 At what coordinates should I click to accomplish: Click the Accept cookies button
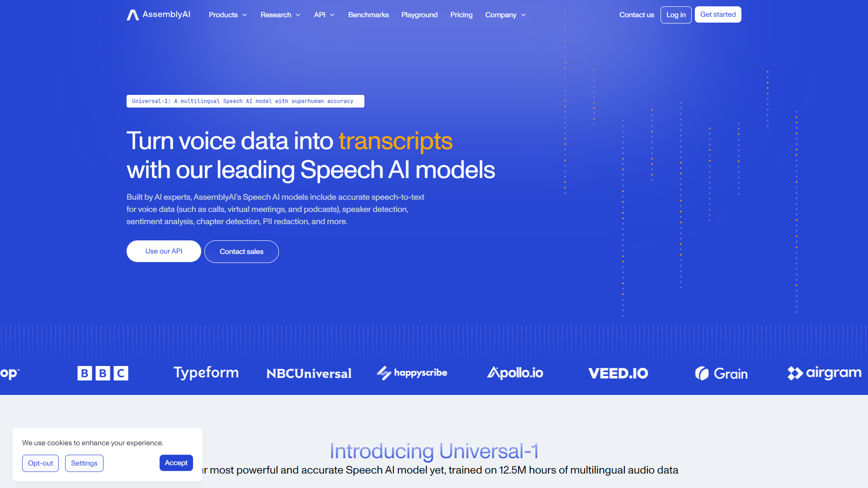pyautogui.click(x=176, y=463)
